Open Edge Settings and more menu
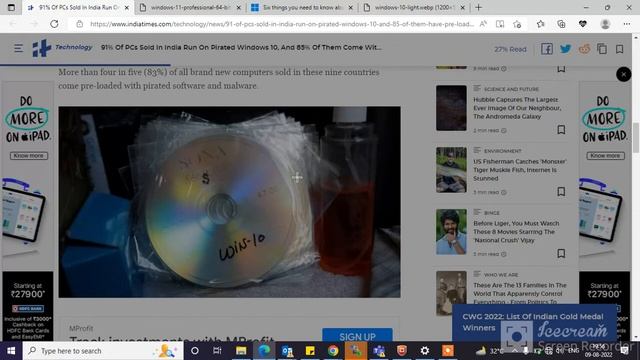 pyautogui.click(x=627, y=24)
